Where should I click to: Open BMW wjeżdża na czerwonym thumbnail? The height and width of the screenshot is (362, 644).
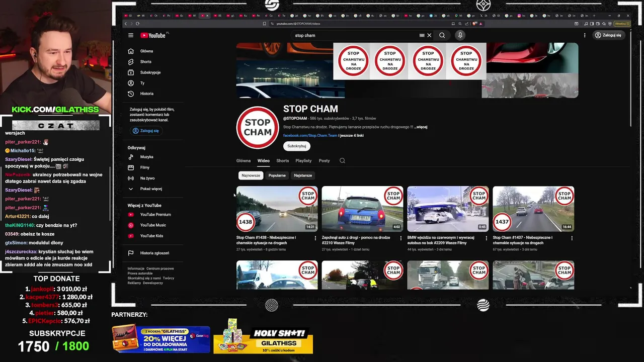(x=448, y=209)
